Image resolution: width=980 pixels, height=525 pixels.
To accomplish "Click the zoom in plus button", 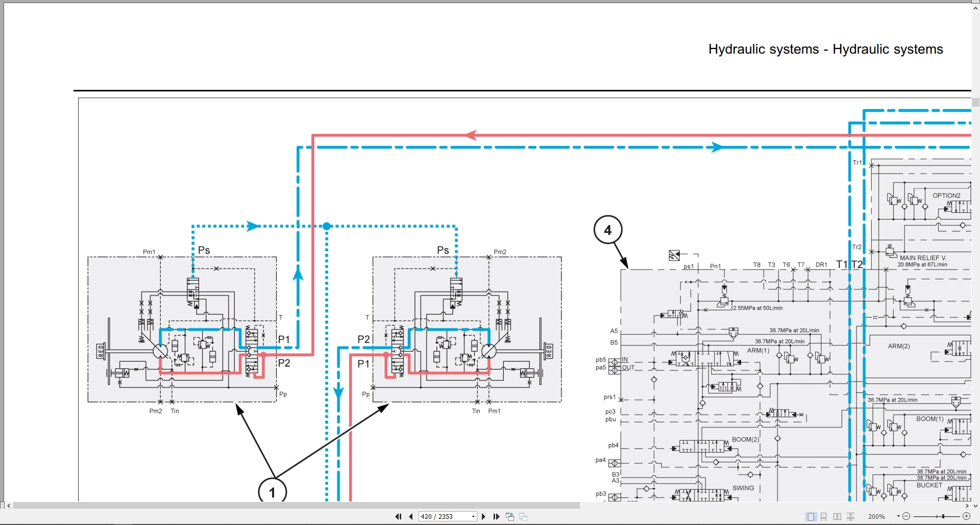I will click(966, 516).
